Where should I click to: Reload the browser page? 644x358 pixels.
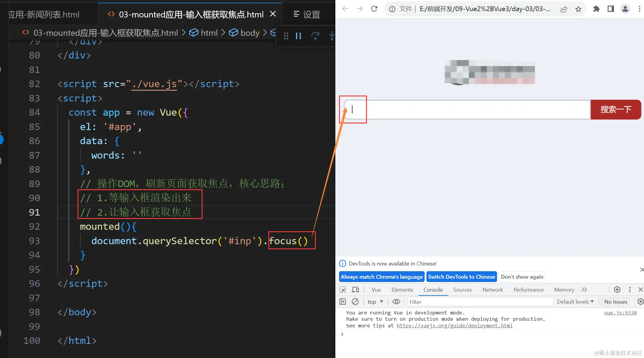(374, 9)
